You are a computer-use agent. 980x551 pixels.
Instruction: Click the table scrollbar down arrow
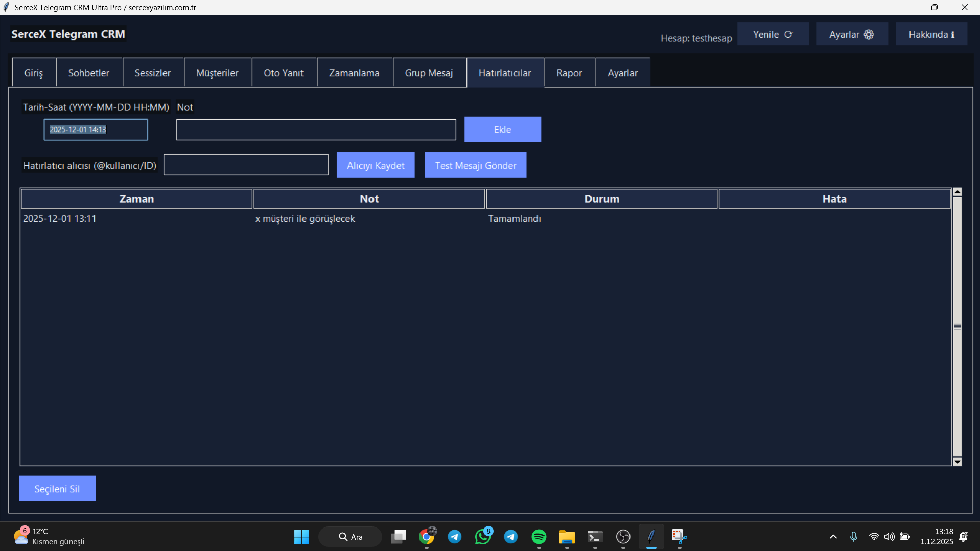(957, 462)
